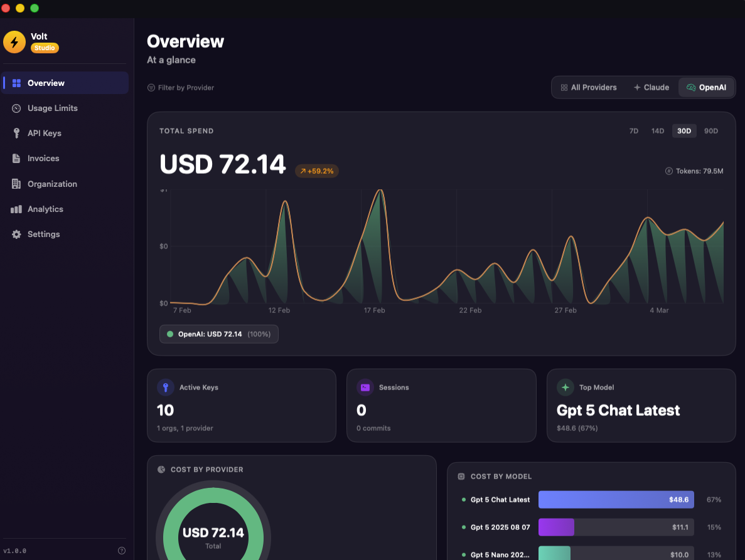Toggle the OpenAI provider filter
745x560 pixels.
(x=706, y=87)
